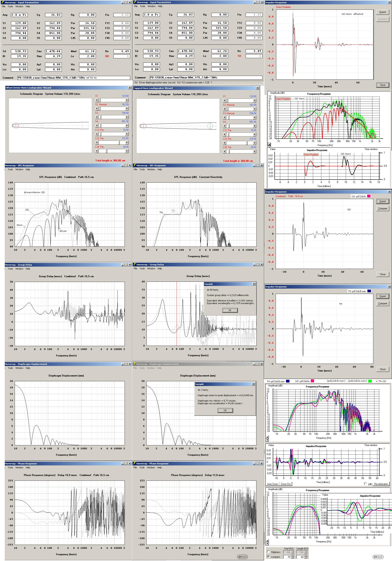Click 'S2 Manual' label in Tapped Horn wizard
392x561 pixels.
[x=229, y=105]
